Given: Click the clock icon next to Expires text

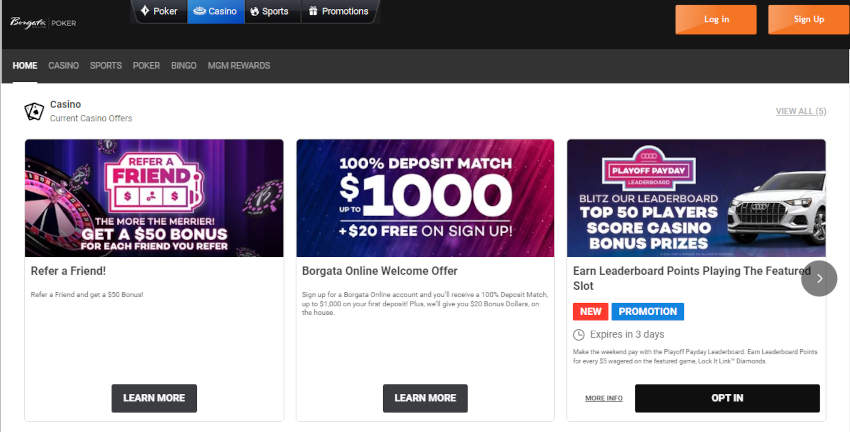Looking at the screenshot, I should coord(579,334).
